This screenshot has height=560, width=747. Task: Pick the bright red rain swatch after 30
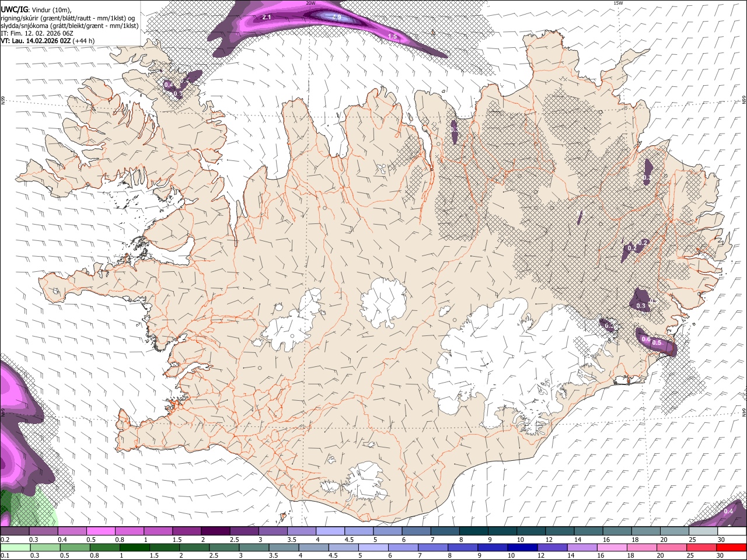[x=731, y=548]
